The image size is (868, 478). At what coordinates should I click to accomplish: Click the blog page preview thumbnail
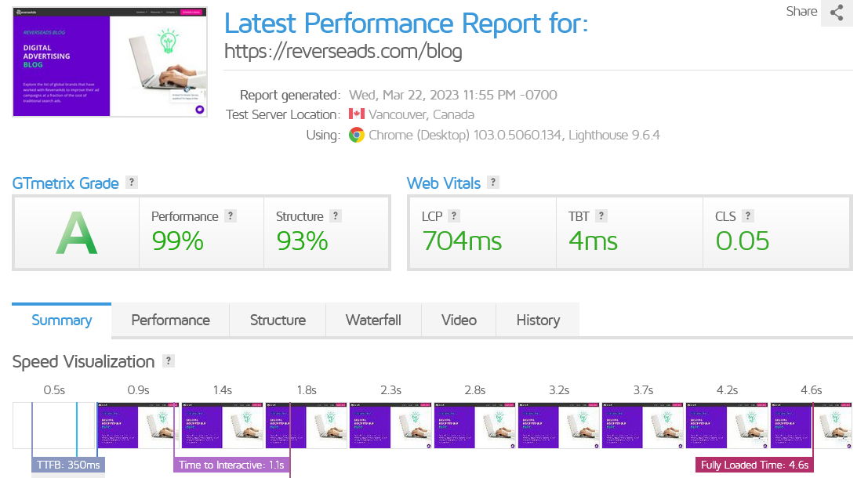110,61
